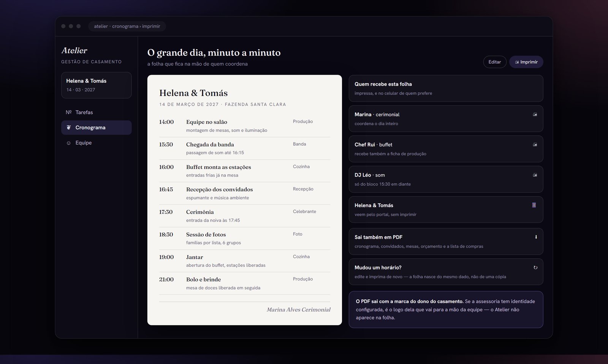Click the Tarefas numero icon in sidebar
Viewport: 608px width, 364px height.
(69, 112)
